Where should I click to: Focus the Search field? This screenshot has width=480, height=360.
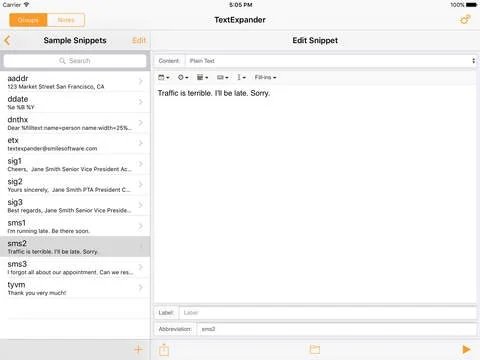(75, 61)
